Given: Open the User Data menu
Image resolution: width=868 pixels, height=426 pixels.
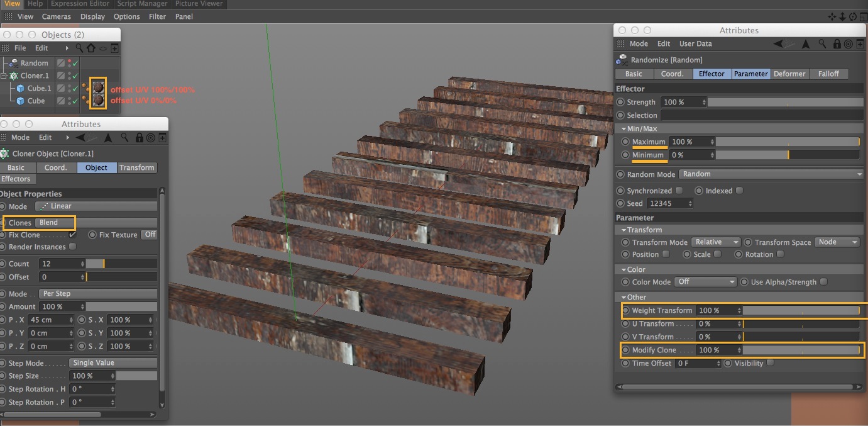Looking at the screenshot, I should (696, 44).
